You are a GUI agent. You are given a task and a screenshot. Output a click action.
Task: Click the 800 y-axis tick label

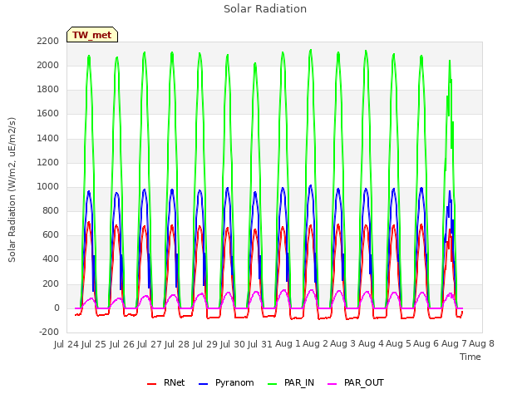(51, 210)
